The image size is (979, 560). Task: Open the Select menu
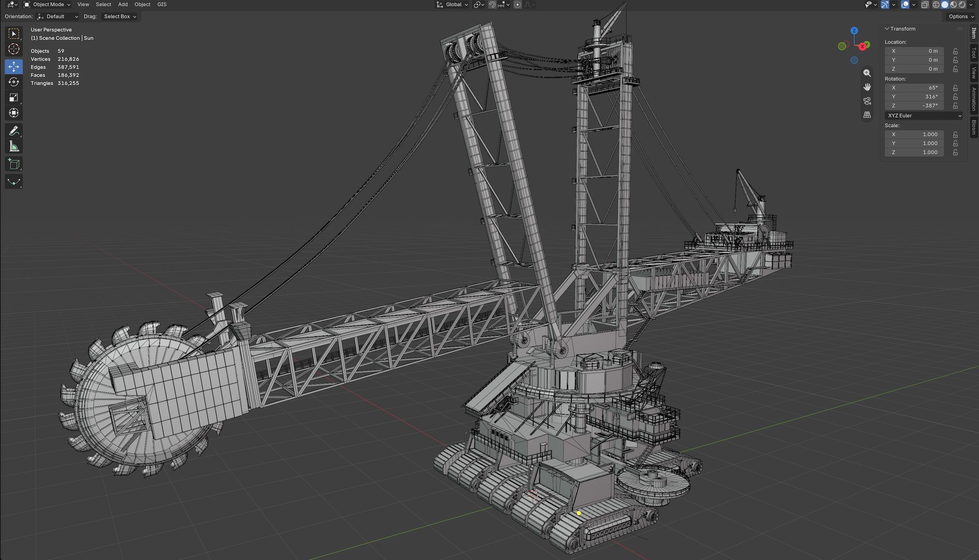click(x=103, y=5)
